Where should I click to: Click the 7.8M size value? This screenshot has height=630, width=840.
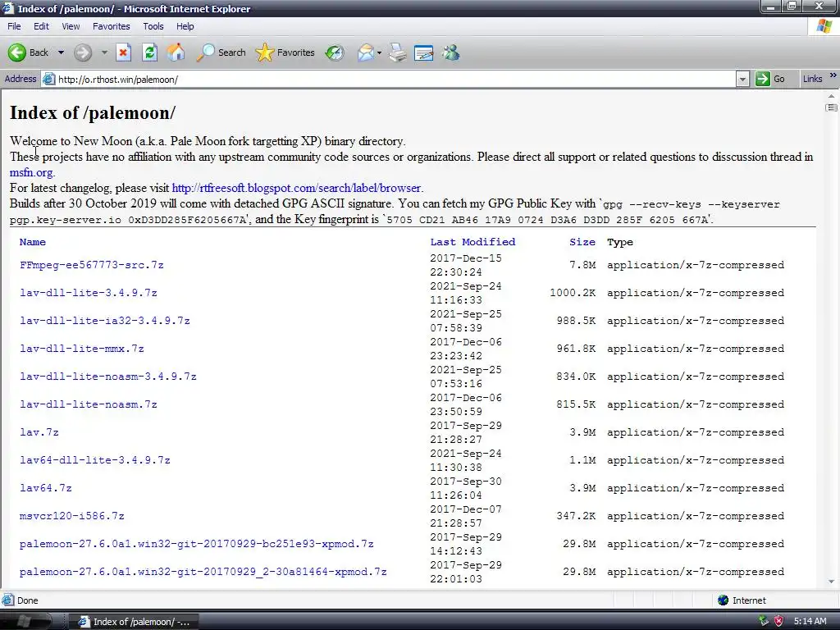pyautogui.click(x=582, y=265)
